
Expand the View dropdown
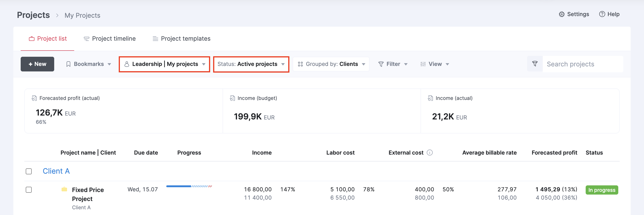coord(435,64)
